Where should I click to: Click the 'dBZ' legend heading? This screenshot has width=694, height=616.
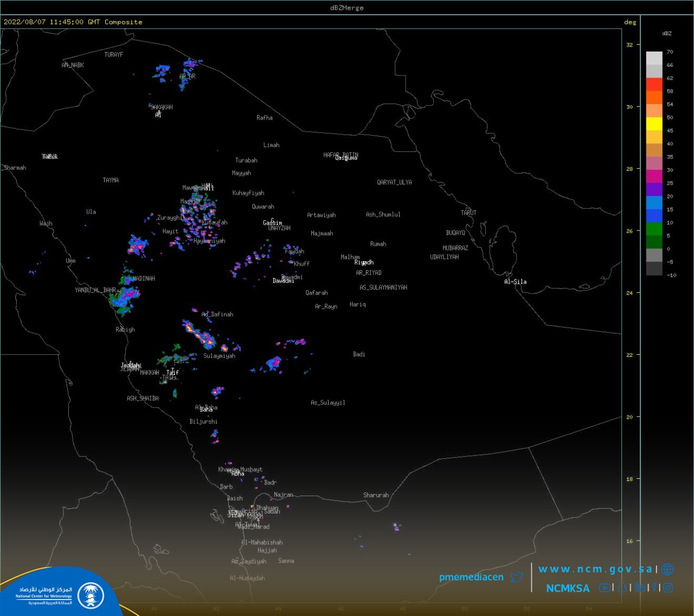click(x=667, y=34)
